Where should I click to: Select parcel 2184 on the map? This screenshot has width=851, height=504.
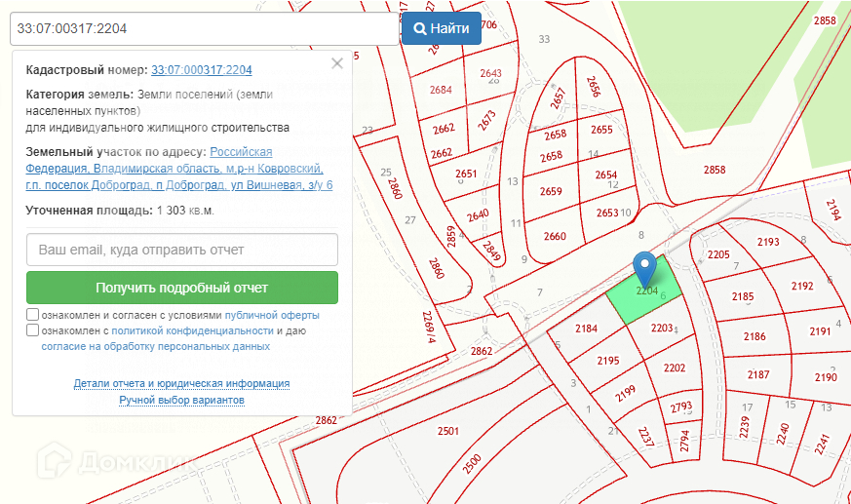click(x=586, y=329)
